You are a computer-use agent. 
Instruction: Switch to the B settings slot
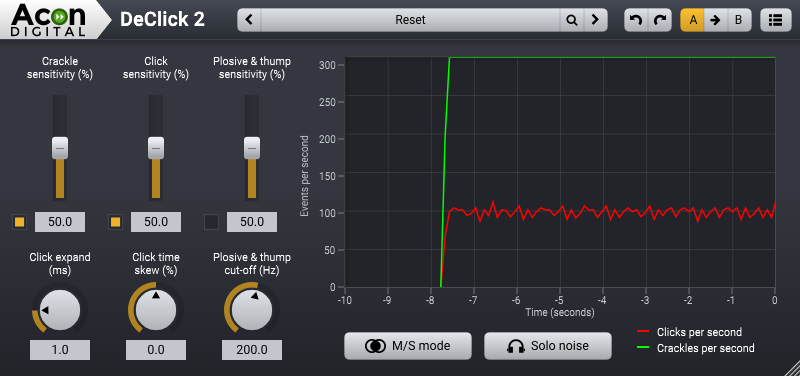(x=738, y=20)
